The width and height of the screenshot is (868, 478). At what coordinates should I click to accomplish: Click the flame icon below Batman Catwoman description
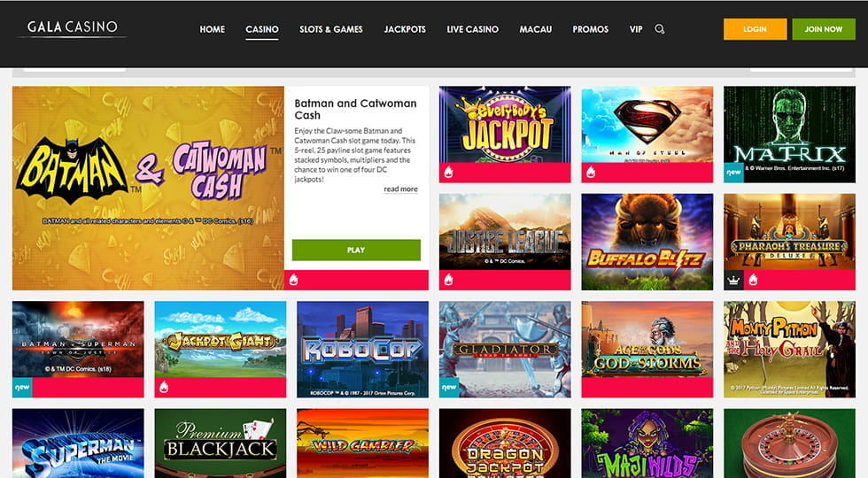(294, 280)
